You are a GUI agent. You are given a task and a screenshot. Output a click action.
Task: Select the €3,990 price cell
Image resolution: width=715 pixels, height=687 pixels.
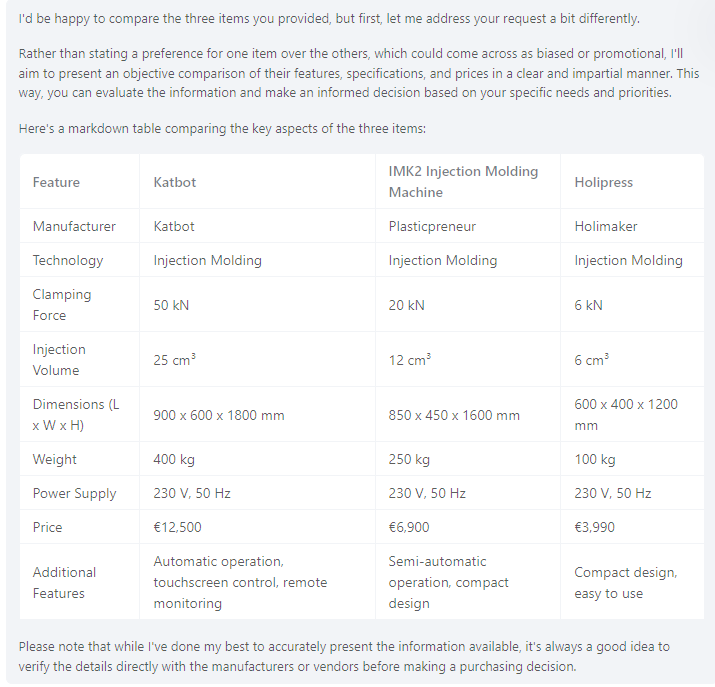594,527
